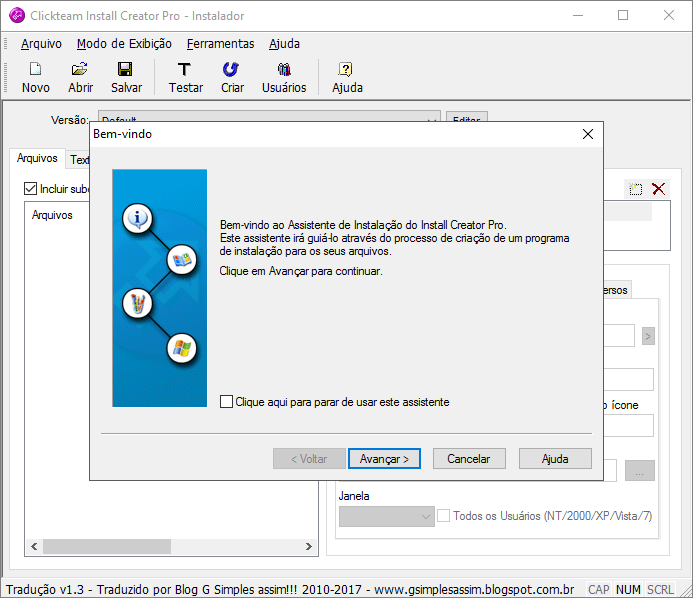This screenshot has width=693, height=598.
Task: Click the horizontal scrollbar thumb in the file list
Action: point(107,546)
